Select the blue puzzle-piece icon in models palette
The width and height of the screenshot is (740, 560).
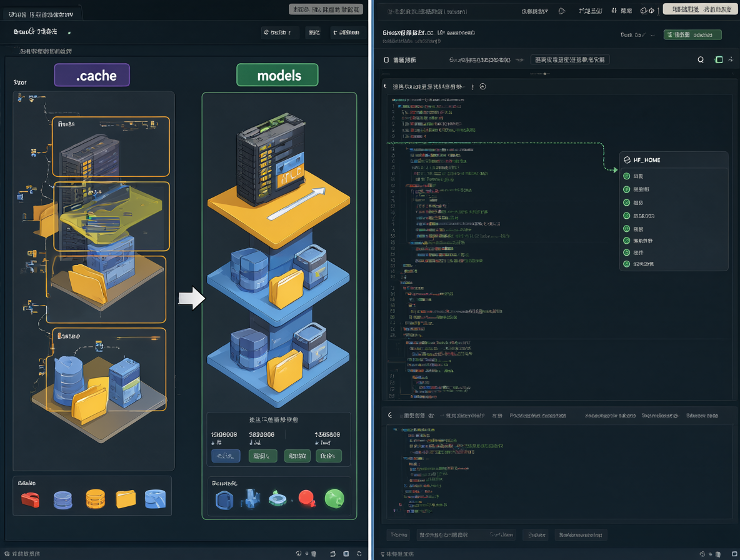coord(251,499)
